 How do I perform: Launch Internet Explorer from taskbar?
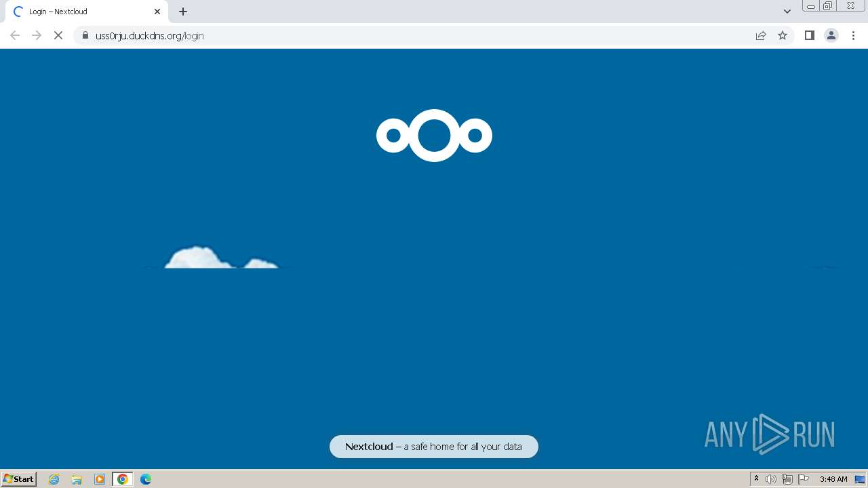54,479
